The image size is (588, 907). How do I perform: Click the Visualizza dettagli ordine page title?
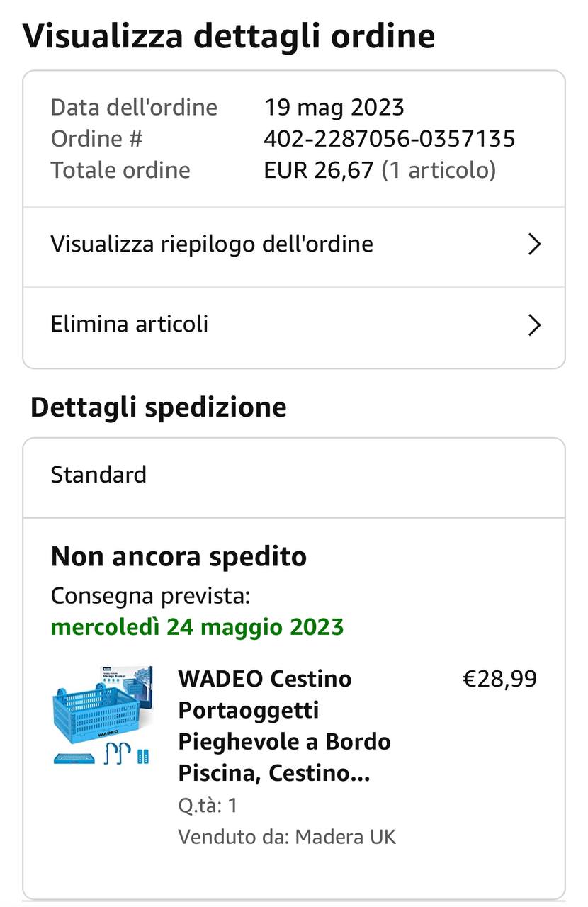click(228, 35)
